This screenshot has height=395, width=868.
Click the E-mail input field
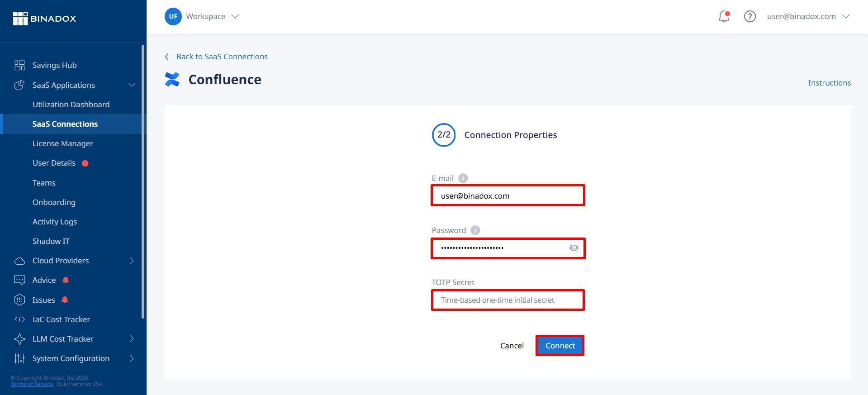click(508, 195)
